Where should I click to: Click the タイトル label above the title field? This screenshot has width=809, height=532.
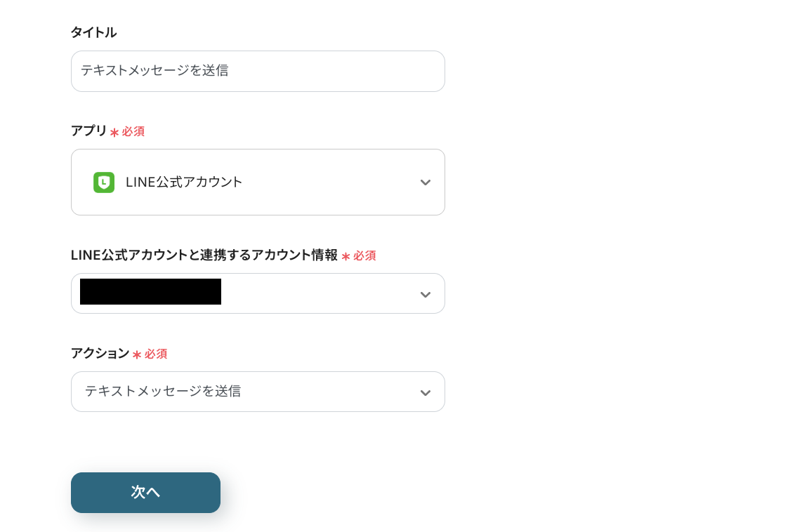(93, 32)
